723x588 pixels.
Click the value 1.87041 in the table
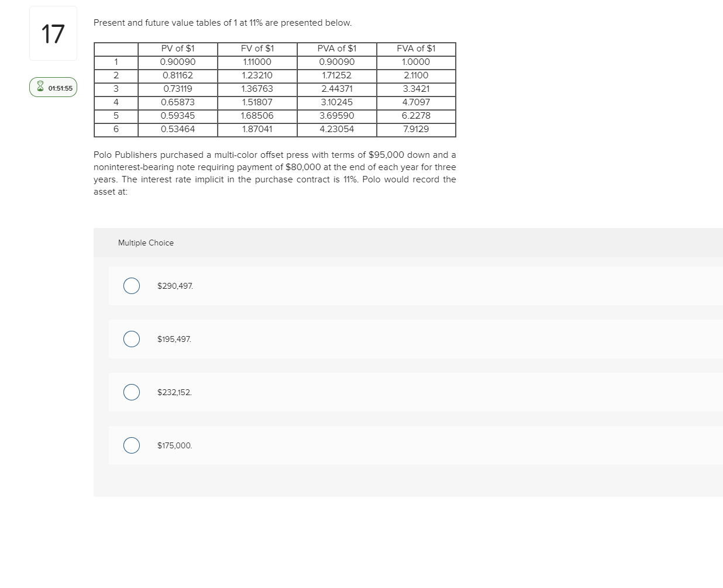256,129
